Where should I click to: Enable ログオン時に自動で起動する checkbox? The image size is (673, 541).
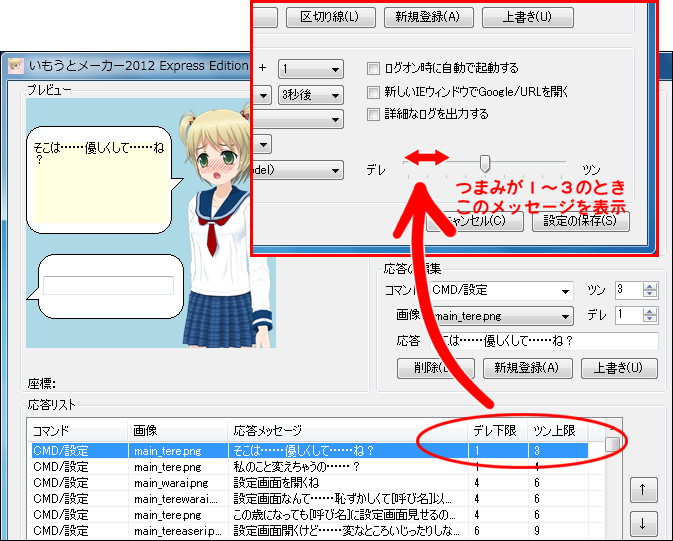[374, 69]
